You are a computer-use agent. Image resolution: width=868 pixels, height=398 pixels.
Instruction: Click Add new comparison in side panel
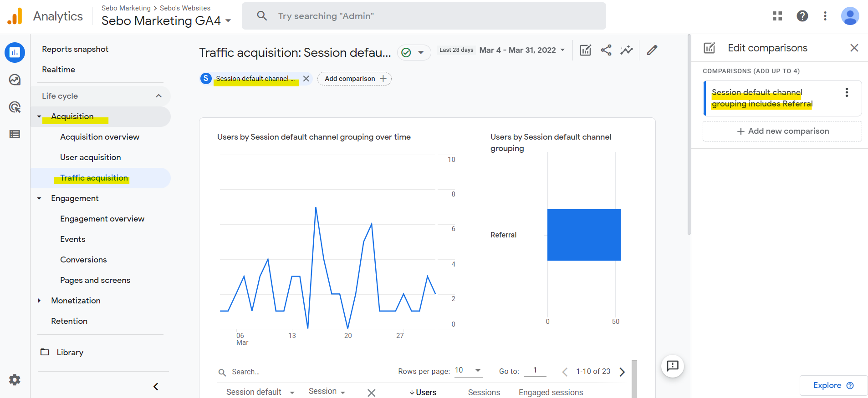pyautogui.click(x=782, y=131)
